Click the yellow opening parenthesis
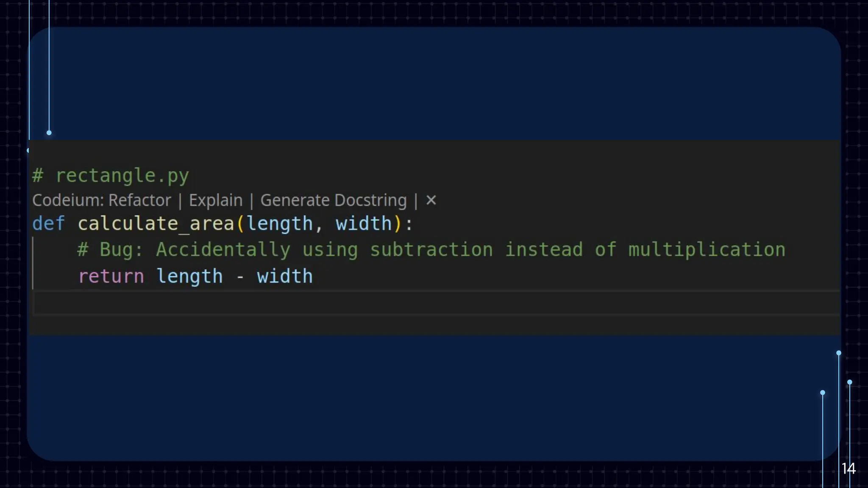Image resolution: width=868 pixels, height=488 pixels. [x=240, y=224]
